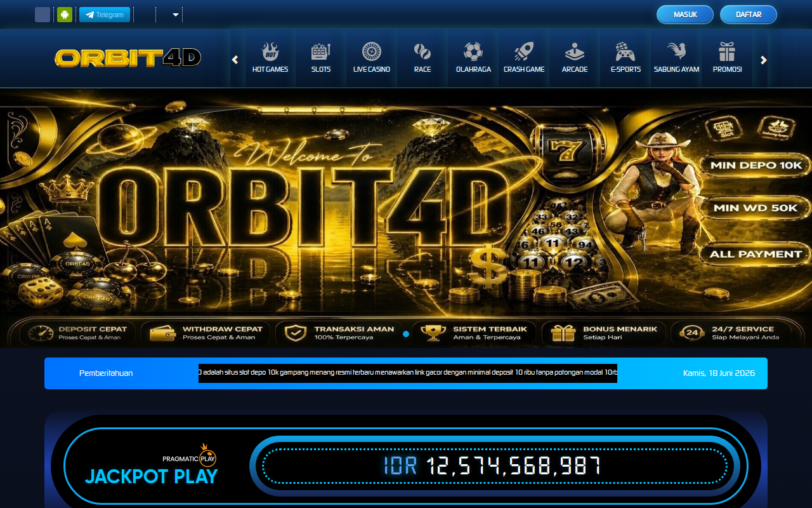
Task: Select the E-Sports controller icon
Action: tap(625, 51)
